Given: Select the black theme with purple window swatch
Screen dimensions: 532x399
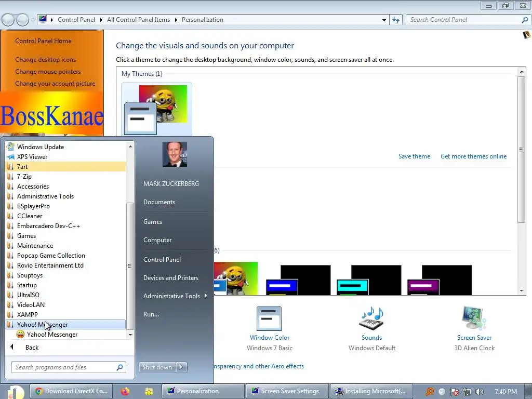Looking at the screenshot, I should (440, 280).
